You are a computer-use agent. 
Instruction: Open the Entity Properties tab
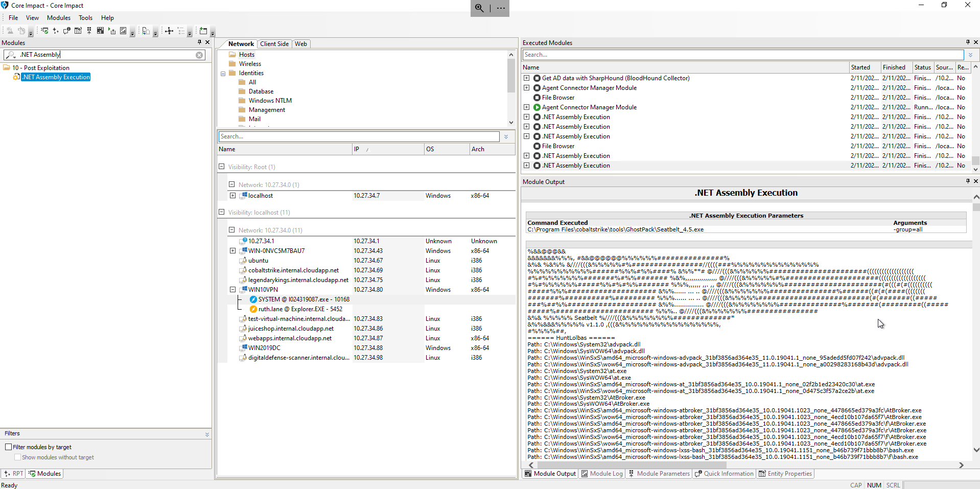785,474
